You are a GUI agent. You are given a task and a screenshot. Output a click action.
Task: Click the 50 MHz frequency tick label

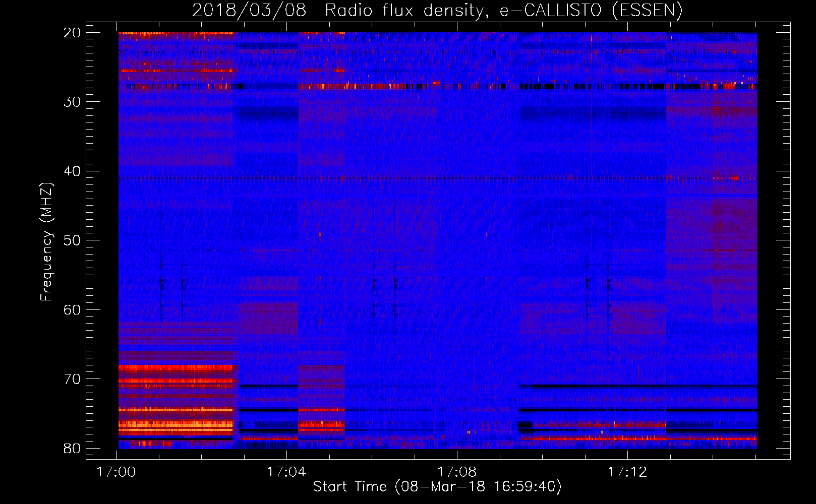[x=72, y=240]
